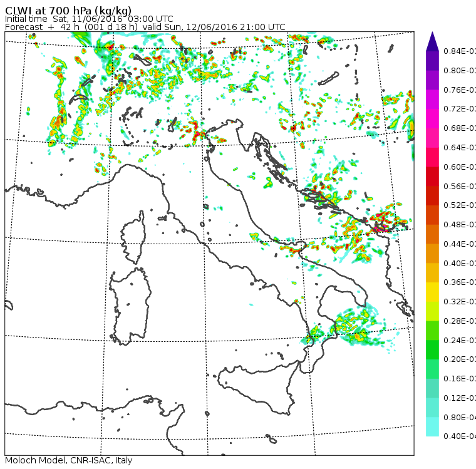Click the 'Forecast + 42 h' validity line
Image resolution: width=476 pixels, height=469 pixels.
click(145, 27)
